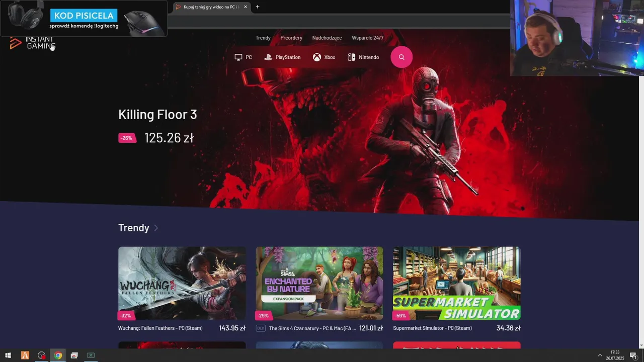Click The Sims 4 Czar natury title
Viewport: 644px width, 362px height.
(x=312, y=328)
